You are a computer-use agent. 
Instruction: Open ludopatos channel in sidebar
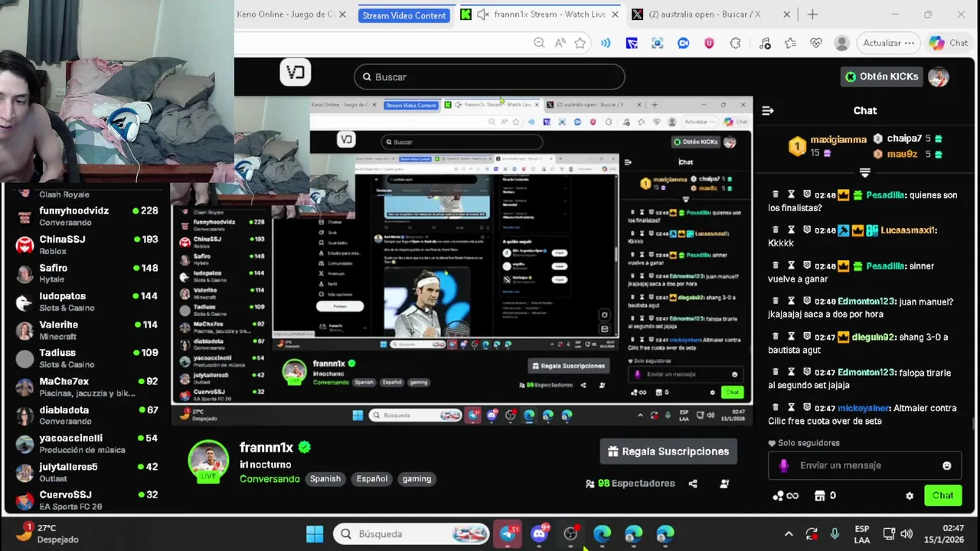coord(87,302)
